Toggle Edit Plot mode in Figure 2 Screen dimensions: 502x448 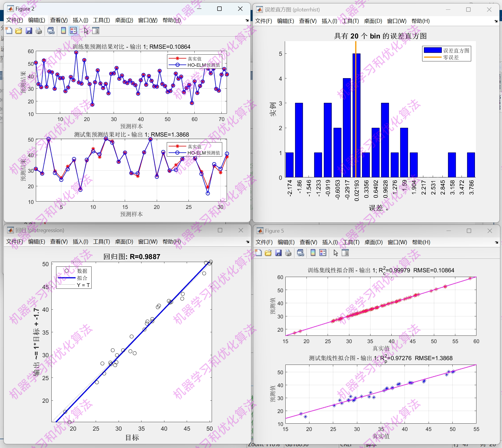86,30
